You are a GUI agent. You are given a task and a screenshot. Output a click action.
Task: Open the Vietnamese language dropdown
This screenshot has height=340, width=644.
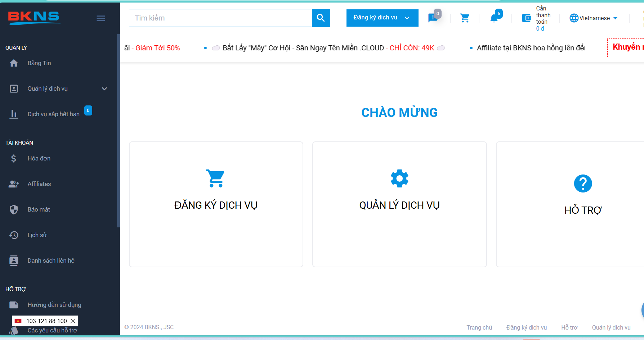click(x=594, y=18)
